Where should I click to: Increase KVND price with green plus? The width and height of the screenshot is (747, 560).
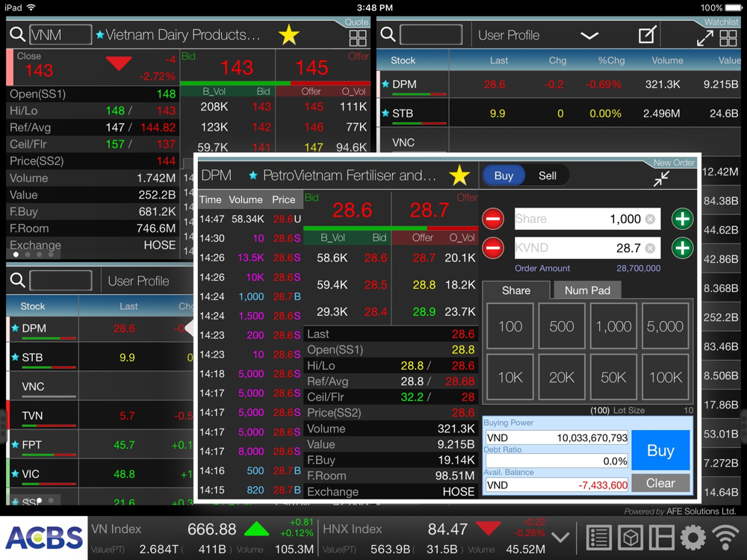(682, 248)
